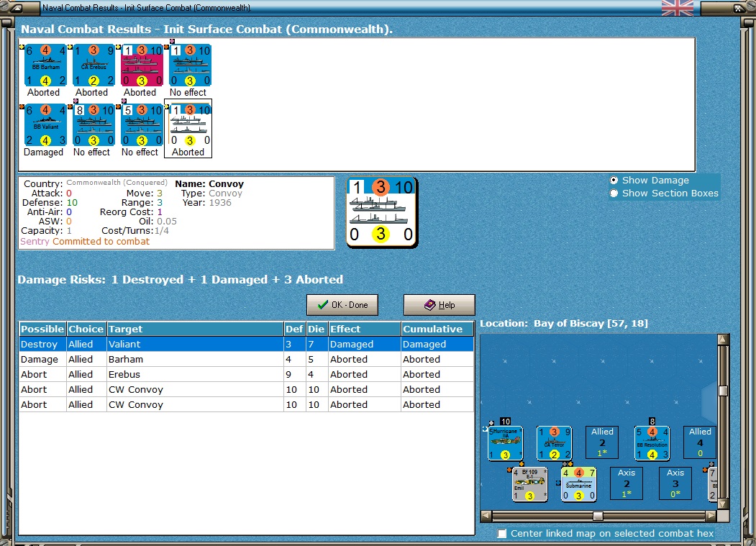Select the magenta convoy counter marked Aborted

[x=142, y=65]
